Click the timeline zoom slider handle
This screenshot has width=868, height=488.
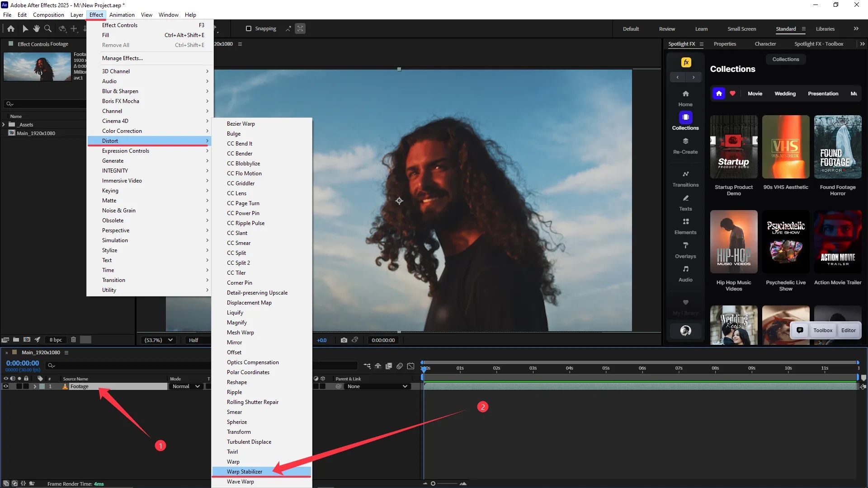point(433,483)
